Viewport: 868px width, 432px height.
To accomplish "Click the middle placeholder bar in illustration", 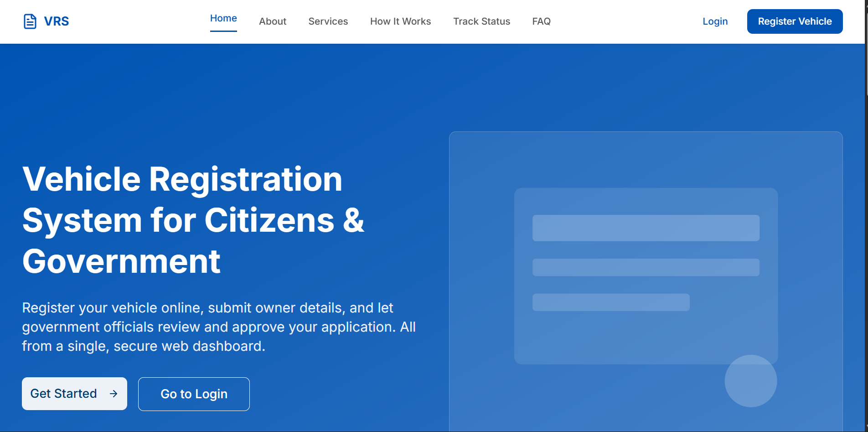I will tap(646, 267).
